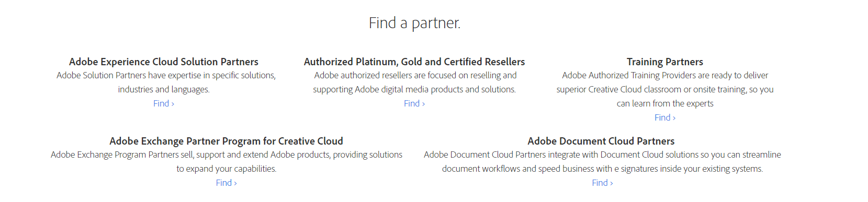Click the Training Partners heading
868x202 pixels.
(665, 62)
